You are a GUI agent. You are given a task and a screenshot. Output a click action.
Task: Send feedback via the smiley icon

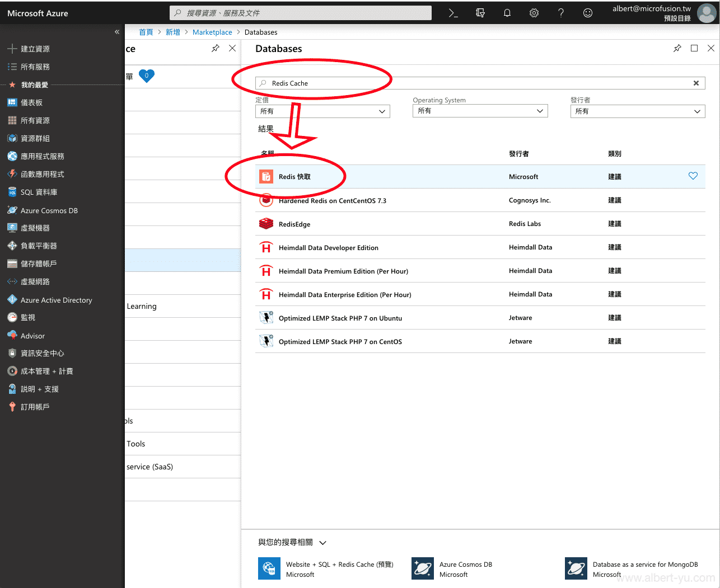[x=588, y=13]
